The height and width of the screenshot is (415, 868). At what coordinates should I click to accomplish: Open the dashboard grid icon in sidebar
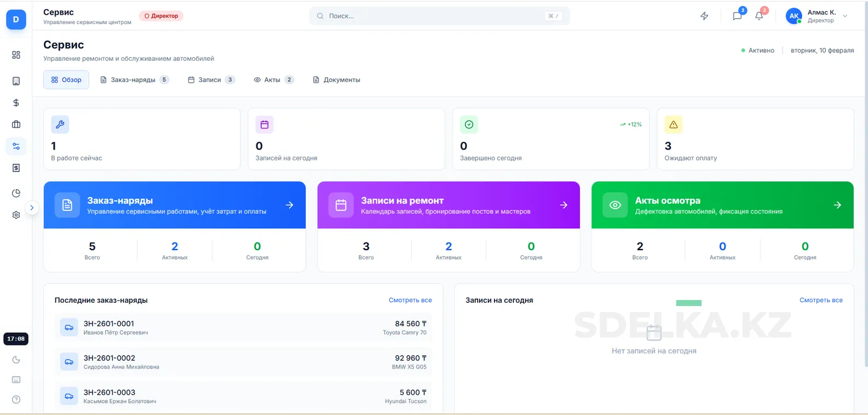coord(16,55)
